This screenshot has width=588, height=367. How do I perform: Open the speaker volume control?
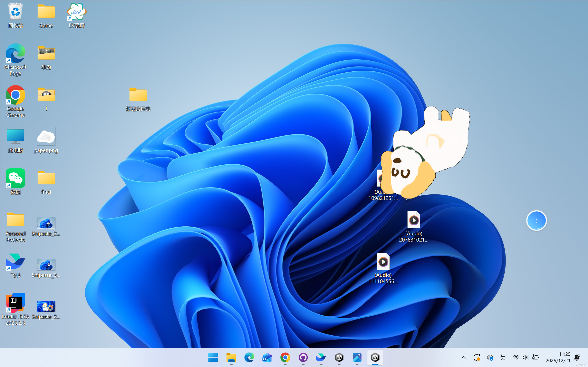click(525, 357)
